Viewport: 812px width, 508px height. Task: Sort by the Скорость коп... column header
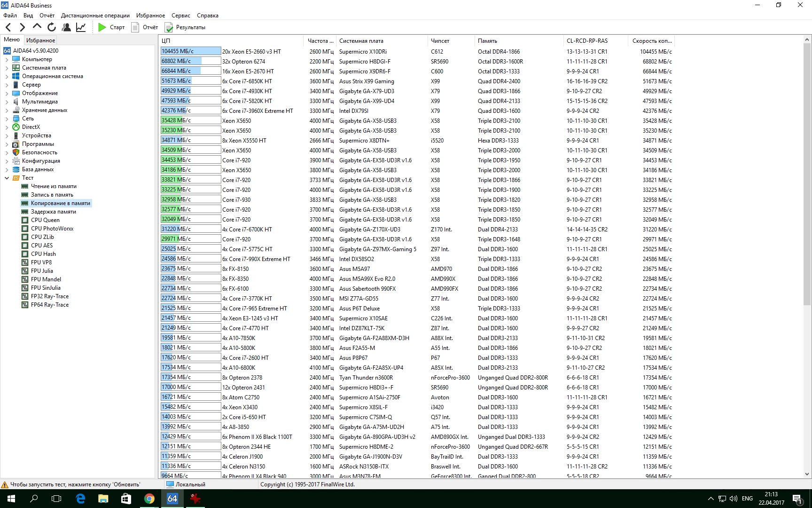651,41
